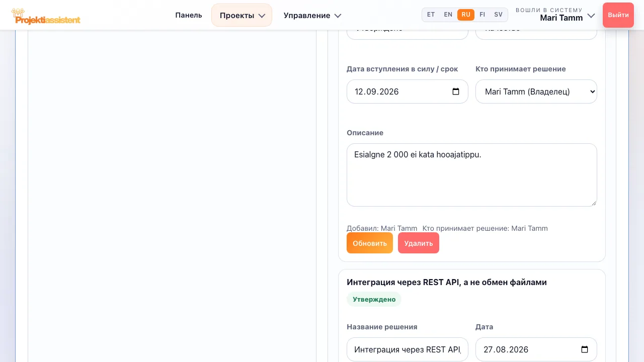Switch language to EN
This screenshot has width=644, height=362.
coord(448,15)
